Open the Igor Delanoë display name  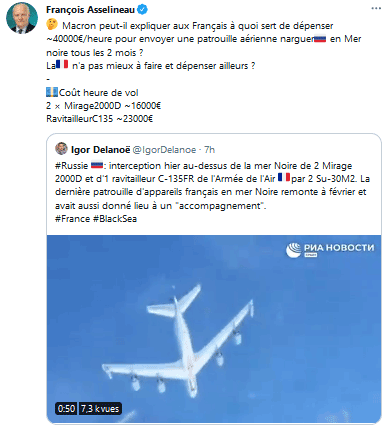(100, 150)
